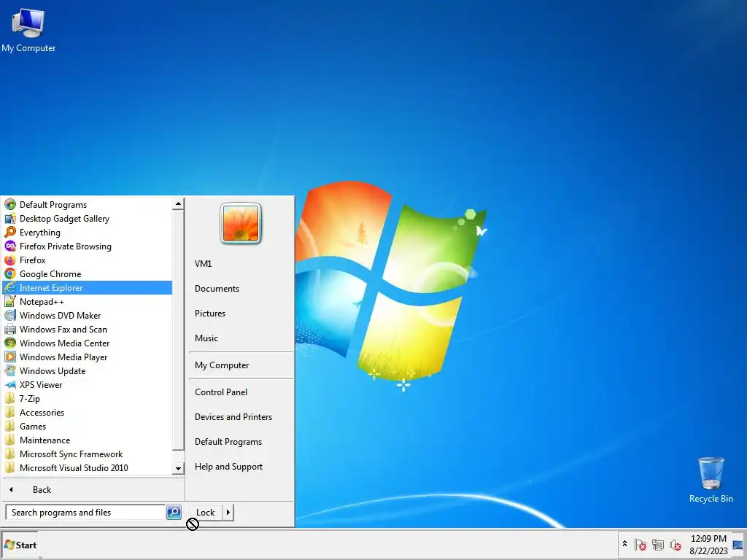Open shutdown options arrow next to Lock
Viewport: 747px width, 560px height.
228,513
